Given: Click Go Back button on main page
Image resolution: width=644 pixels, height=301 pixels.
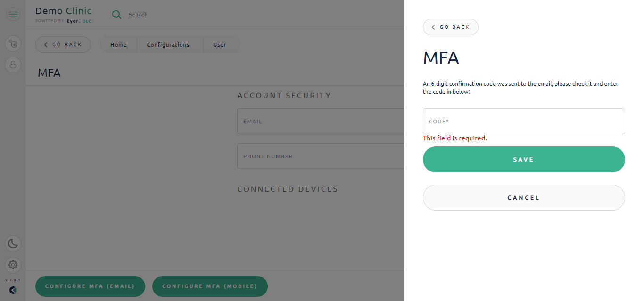Looking at the screenshot, I should (63, 44).
